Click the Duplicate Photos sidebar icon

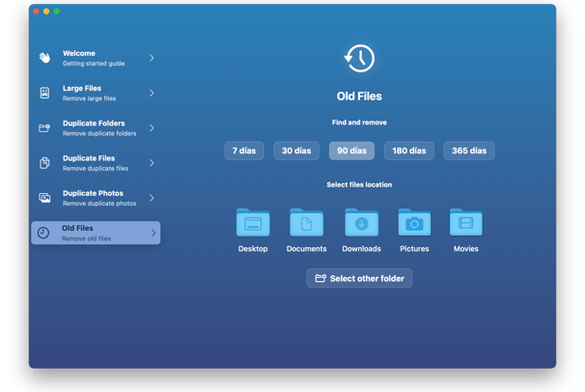point(44,198)
